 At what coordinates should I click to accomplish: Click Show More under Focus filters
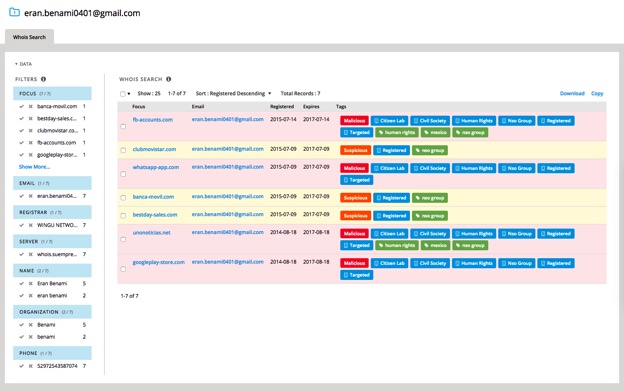pyautogui.click(x=34, y=167)
